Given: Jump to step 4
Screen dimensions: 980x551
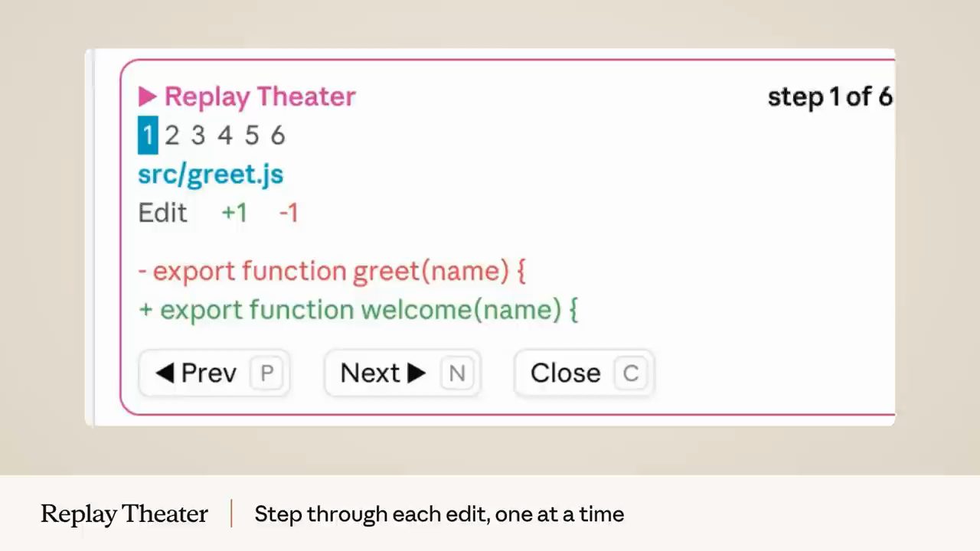Looking at the screenshot, I should pos(224,135).
